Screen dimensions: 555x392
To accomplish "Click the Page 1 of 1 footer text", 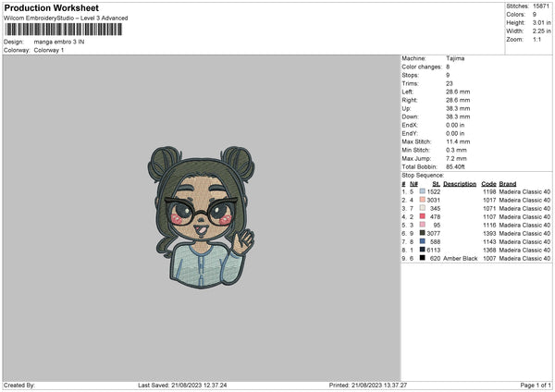I will click(x=536, y=386).
